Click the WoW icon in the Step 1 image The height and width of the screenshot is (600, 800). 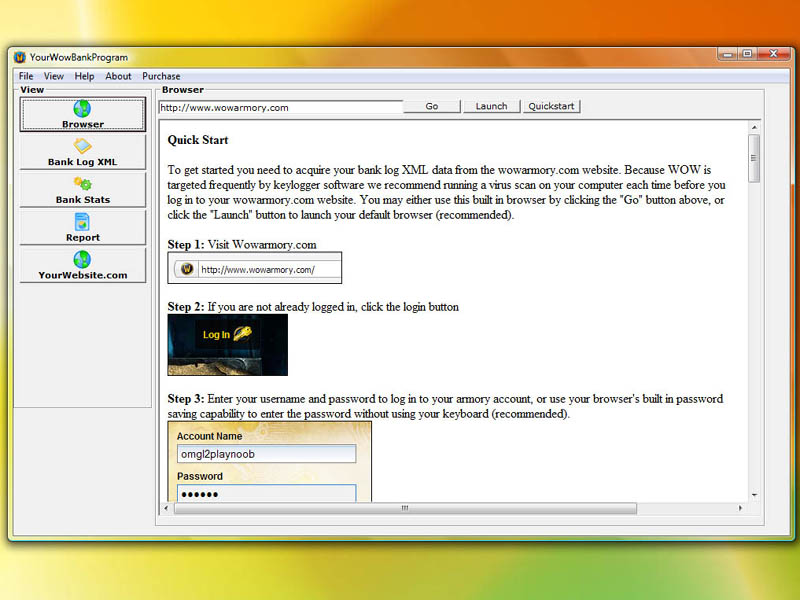coord(187,268)
